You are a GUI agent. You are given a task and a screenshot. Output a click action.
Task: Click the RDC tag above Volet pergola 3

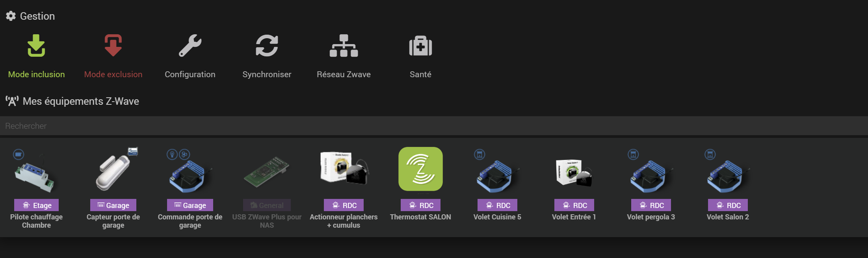(x=651, y=205)
